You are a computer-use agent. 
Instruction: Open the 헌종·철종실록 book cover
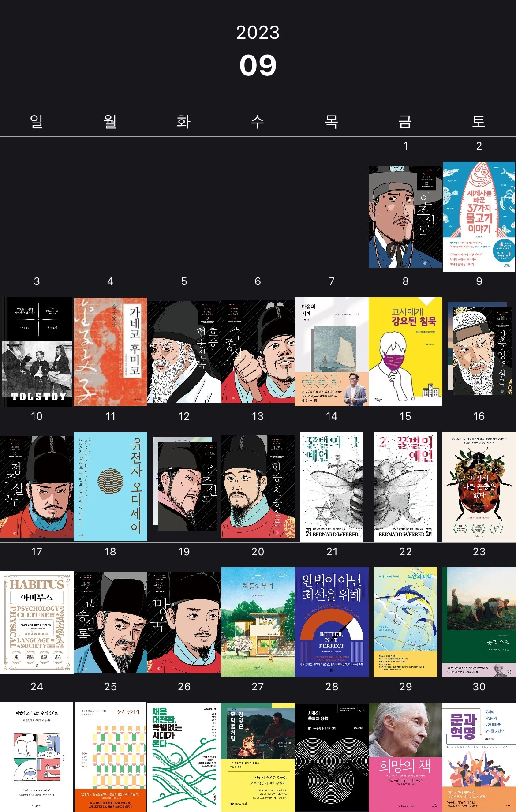[258, 487]
